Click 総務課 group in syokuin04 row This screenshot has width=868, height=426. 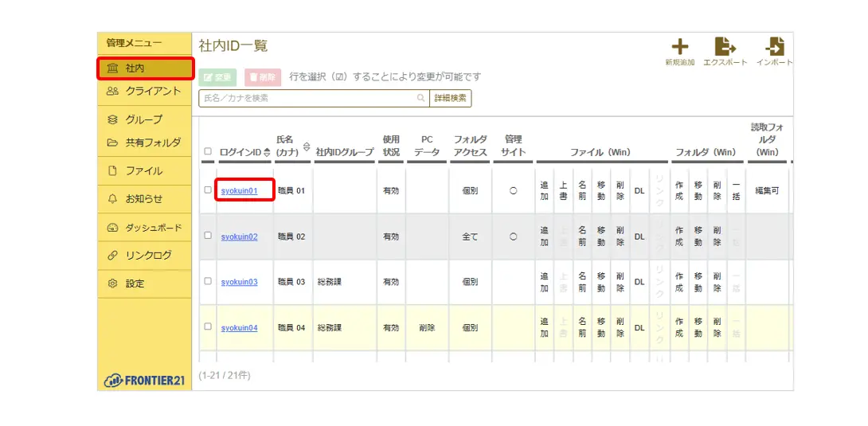(330, 327)
